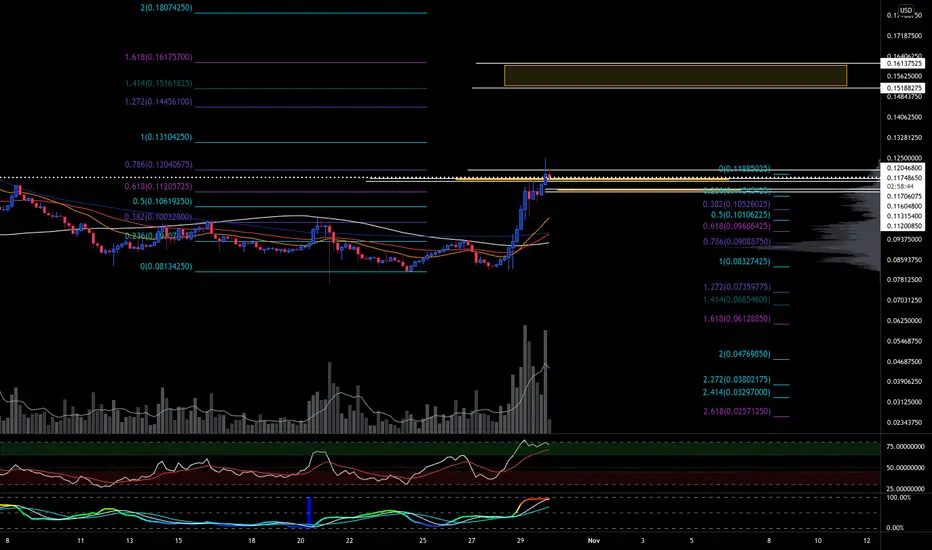Click the 0.11315400 price tag
The image size is (932, 550).
coord(903,216)
